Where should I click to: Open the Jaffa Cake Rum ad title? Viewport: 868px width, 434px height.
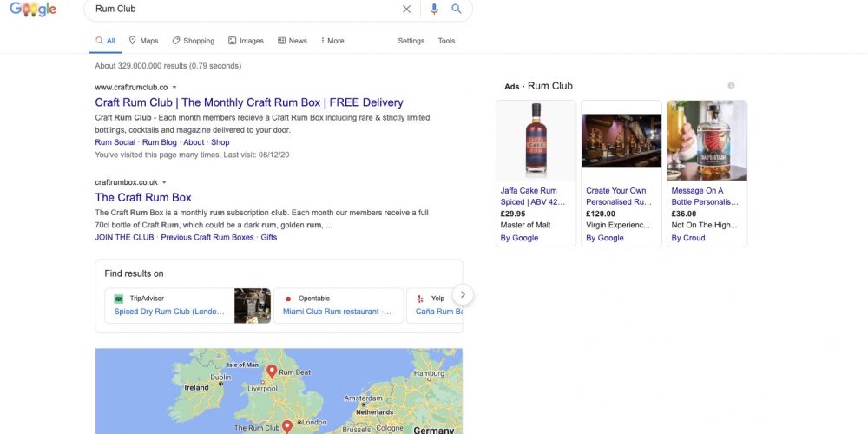(x=533, y=196)
